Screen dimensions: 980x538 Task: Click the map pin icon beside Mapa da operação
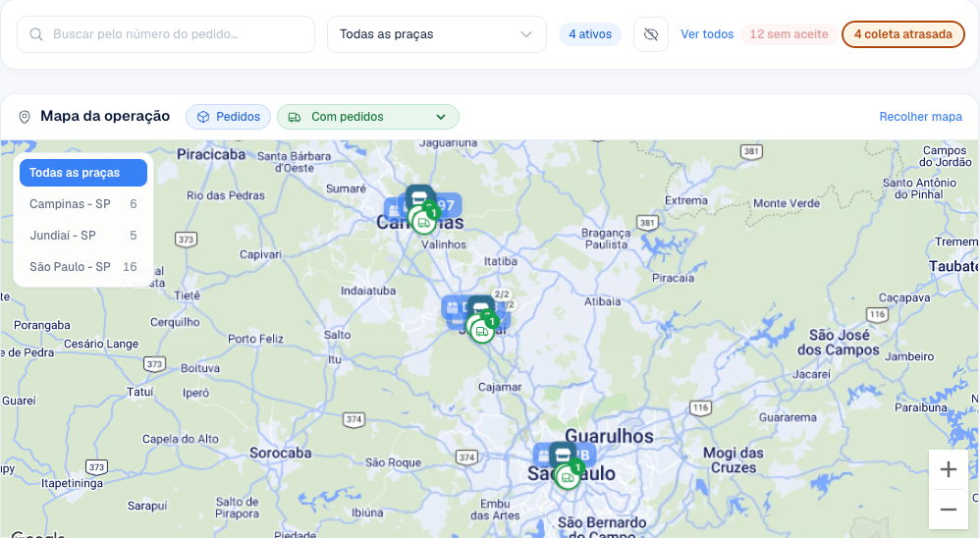[25, 117]
